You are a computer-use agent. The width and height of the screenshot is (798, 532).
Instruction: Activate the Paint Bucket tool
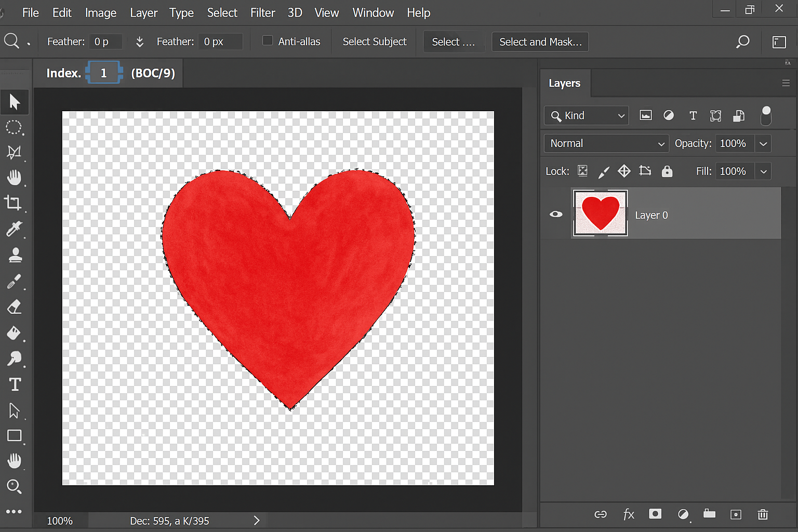(x=14, y=333)
